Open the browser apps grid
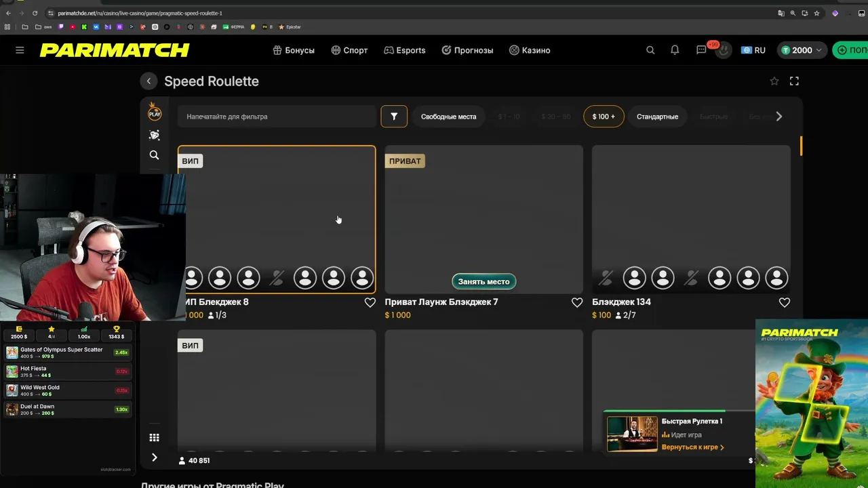The height and width of the screenshot is (488, 868). tap(7, 27)
